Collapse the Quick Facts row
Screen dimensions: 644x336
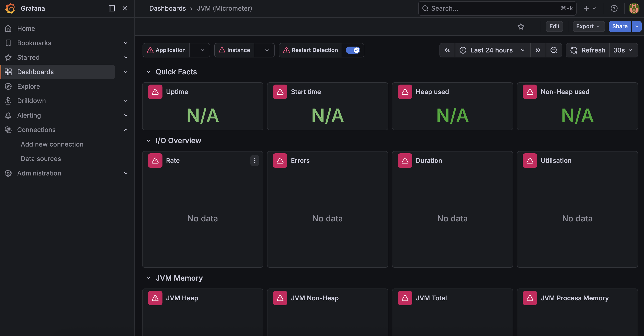148,72
